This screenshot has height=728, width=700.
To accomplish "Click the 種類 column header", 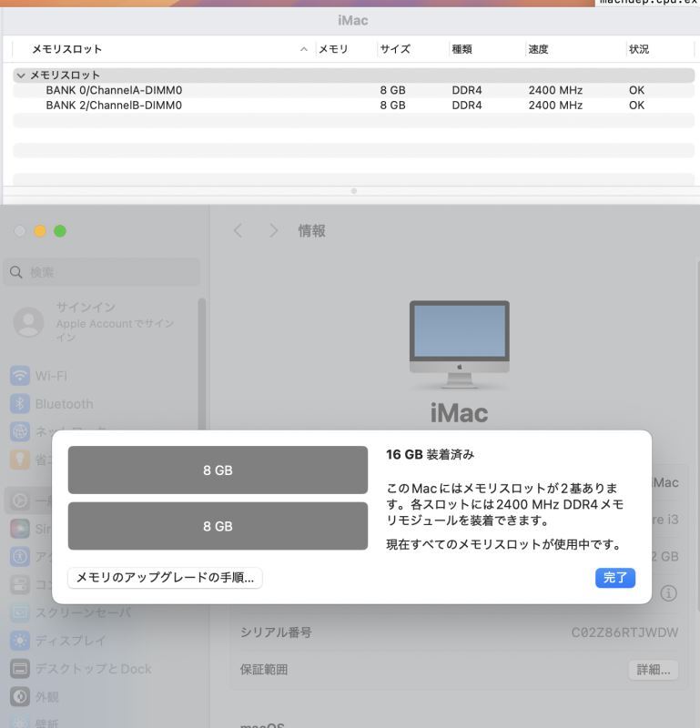I will 462,49.
